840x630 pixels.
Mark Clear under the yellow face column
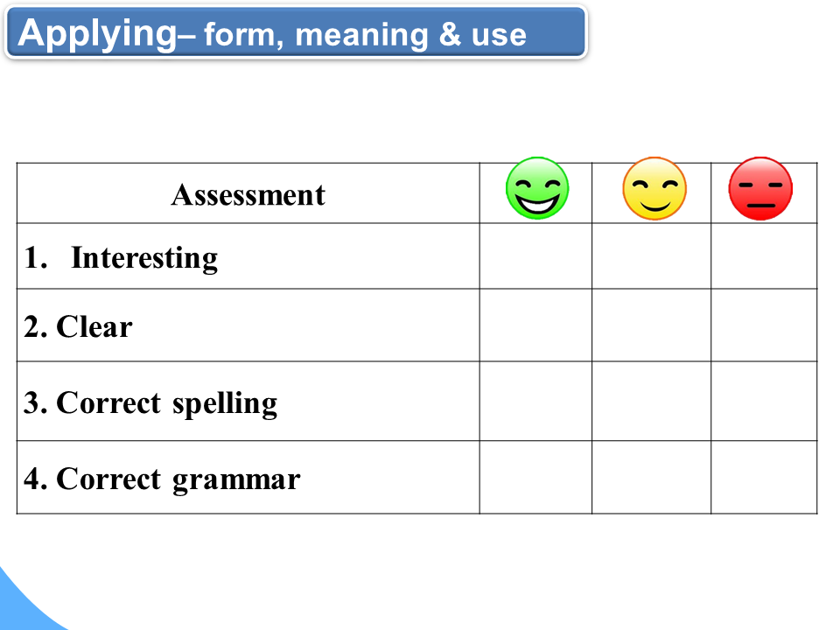[651, 325]
